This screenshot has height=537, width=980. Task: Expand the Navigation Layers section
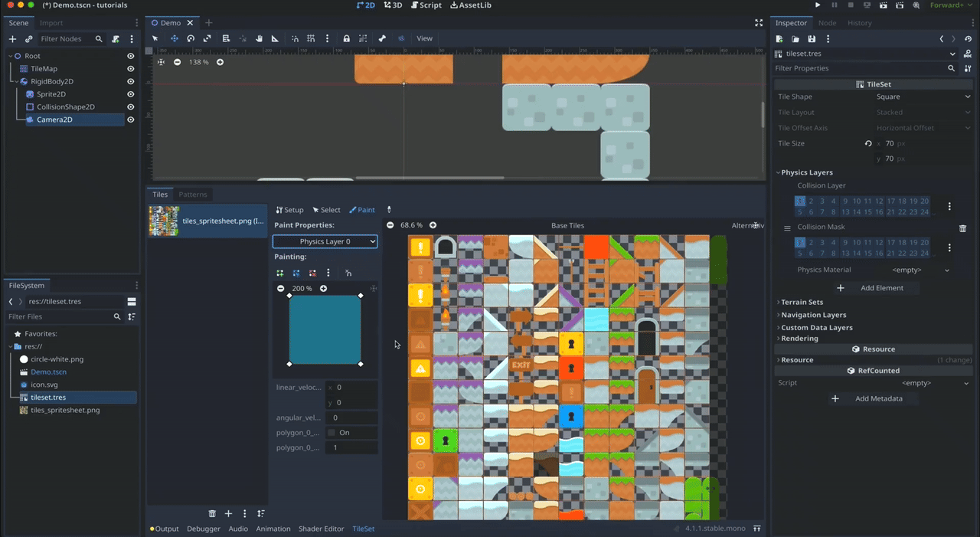(x=813, y=315)
